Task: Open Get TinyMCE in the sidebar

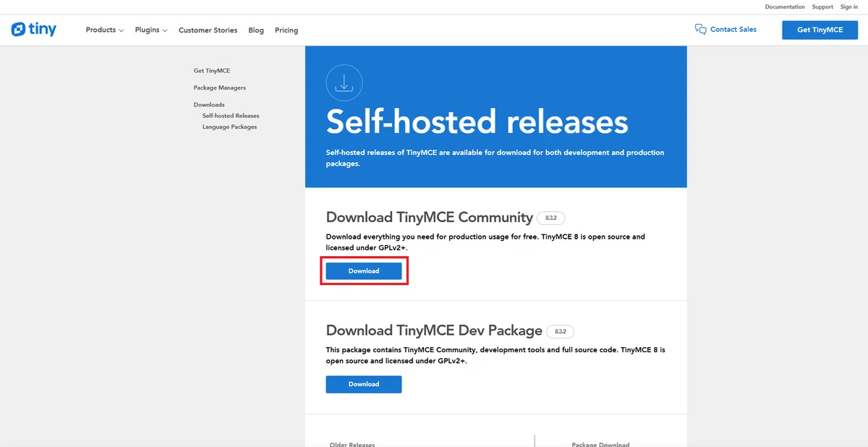Action: click(x=212, y=71)
